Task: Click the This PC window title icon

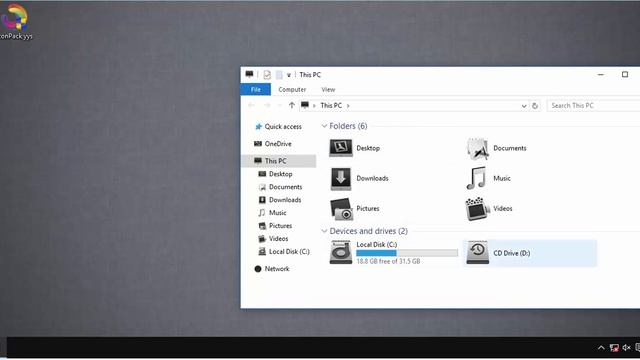Action: 249,74
